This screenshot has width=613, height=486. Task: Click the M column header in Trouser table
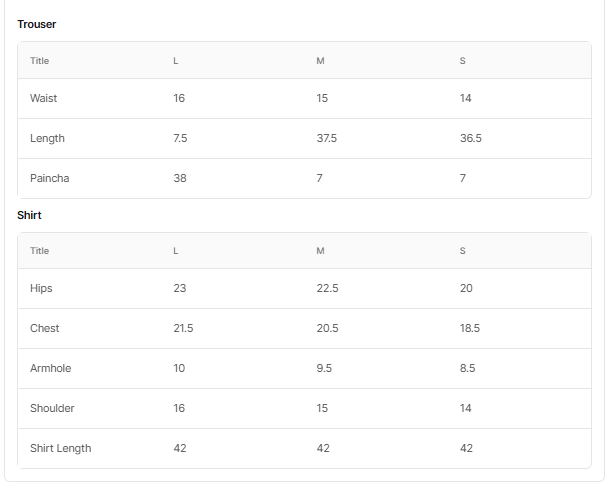click(320, 61)
